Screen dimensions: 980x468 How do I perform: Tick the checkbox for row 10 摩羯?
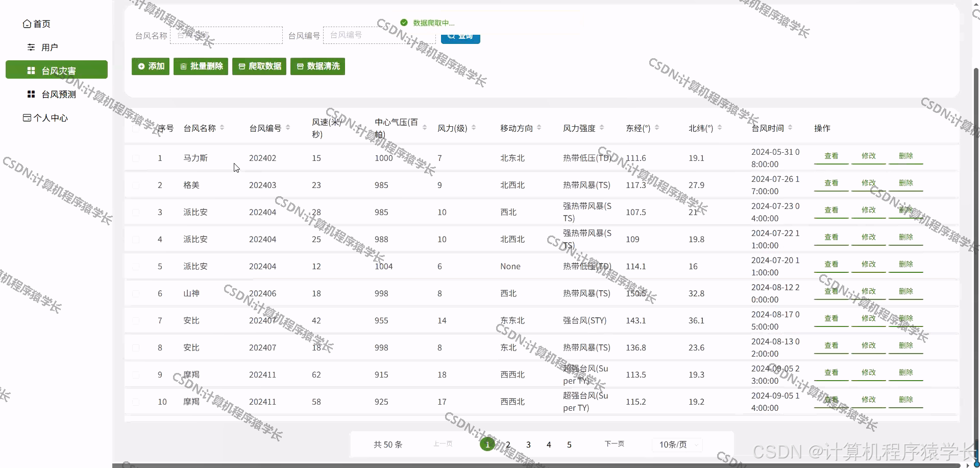pyautogui.click(x=136, y=402)
